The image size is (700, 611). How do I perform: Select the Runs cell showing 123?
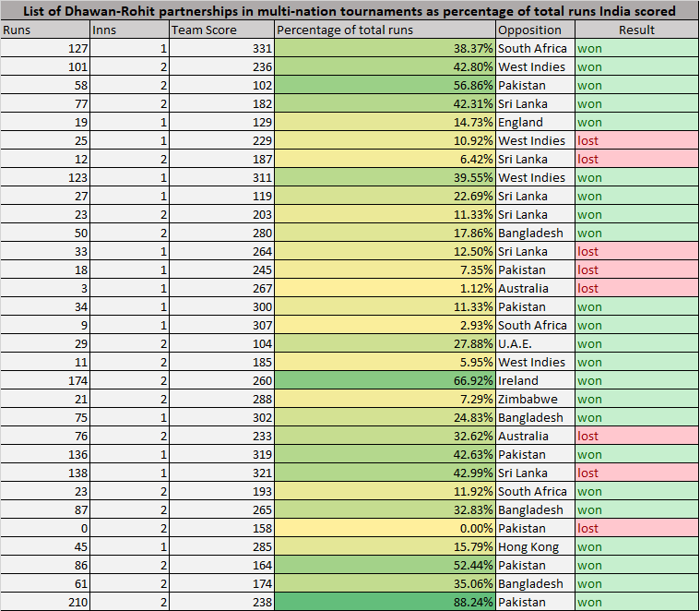45,177
